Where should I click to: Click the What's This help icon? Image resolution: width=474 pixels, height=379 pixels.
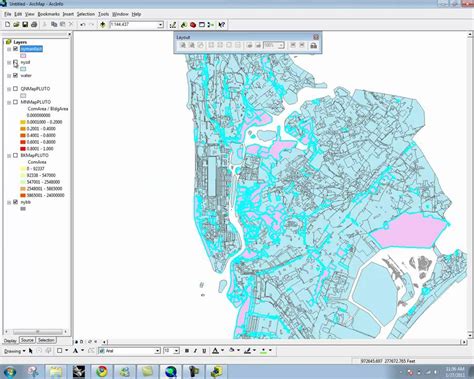[222, 25]
